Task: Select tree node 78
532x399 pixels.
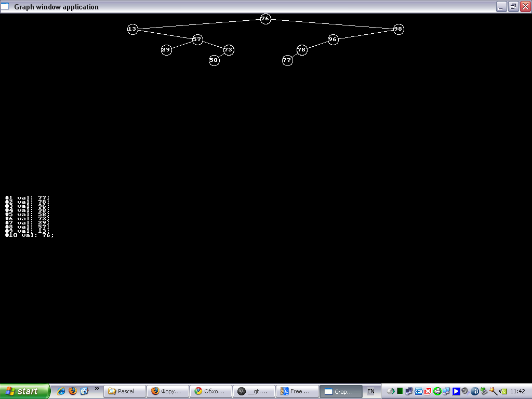Action: point(302,50)
